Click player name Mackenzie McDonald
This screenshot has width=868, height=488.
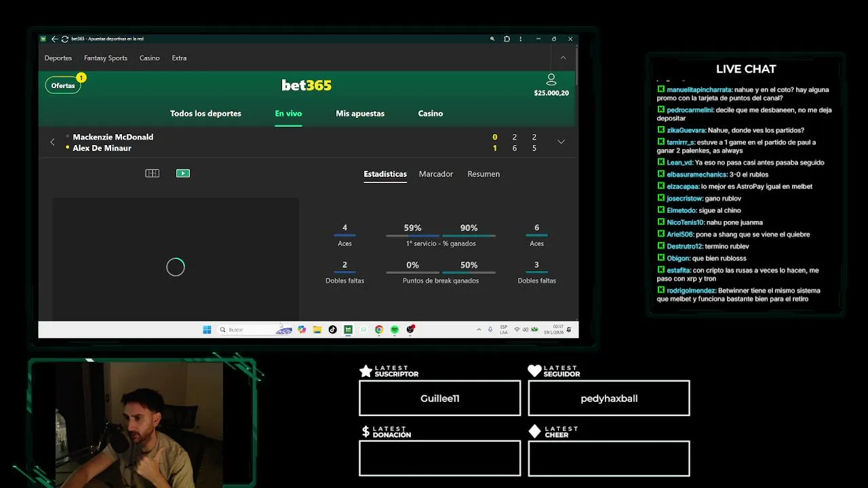point(113,137)
